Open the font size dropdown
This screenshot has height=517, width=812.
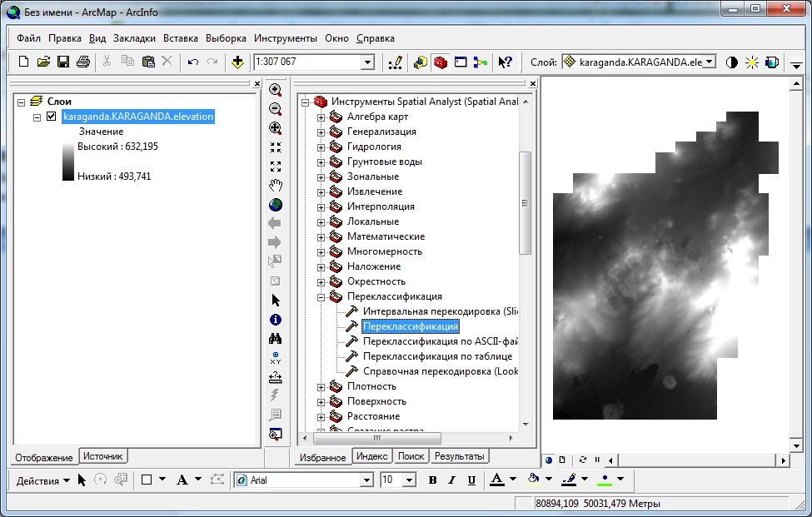pyautogui.click(x=409, y=480)
